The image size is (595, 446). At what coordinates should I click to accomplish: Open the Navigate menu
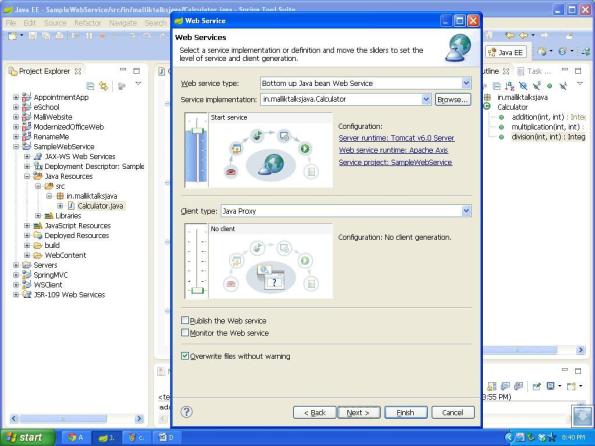(x=123, y=23)
